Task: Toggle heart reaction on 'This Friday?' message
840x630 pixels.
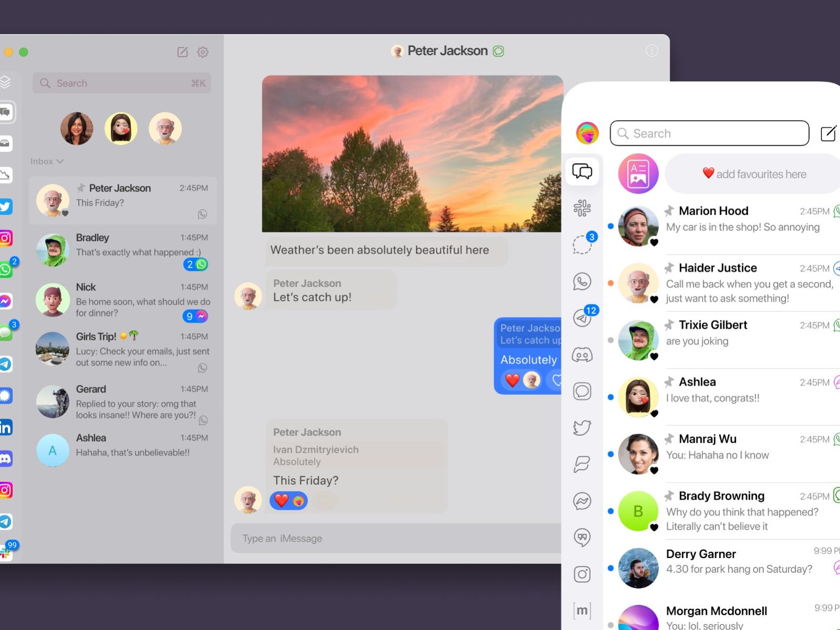Action: pyautogui.click(x=282, y=500)
